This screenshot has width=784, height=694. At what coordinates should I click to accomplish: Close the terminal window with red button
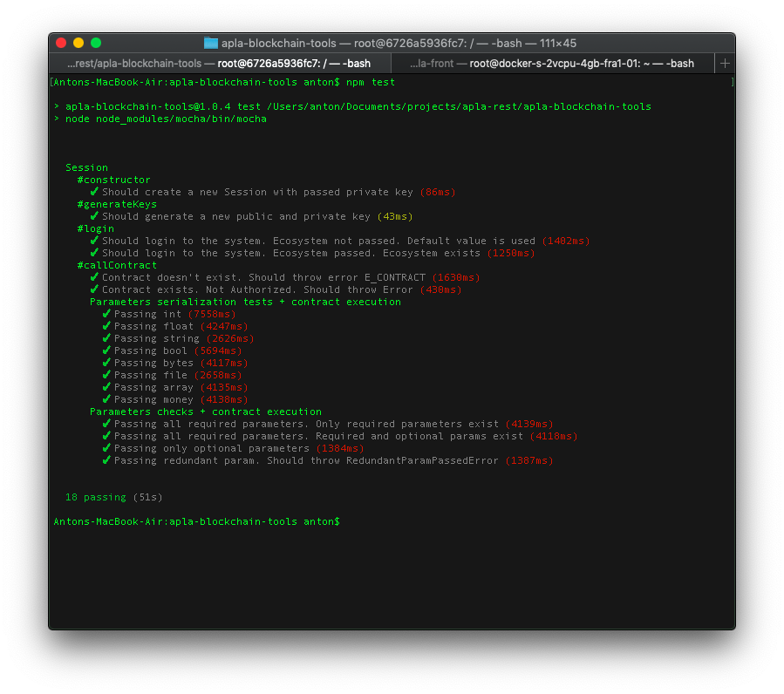[x=61, y=43]
